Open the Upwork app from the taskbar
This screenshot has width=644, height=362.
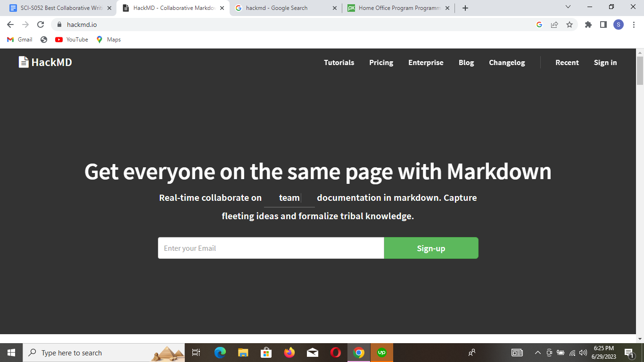click(382, 352)
